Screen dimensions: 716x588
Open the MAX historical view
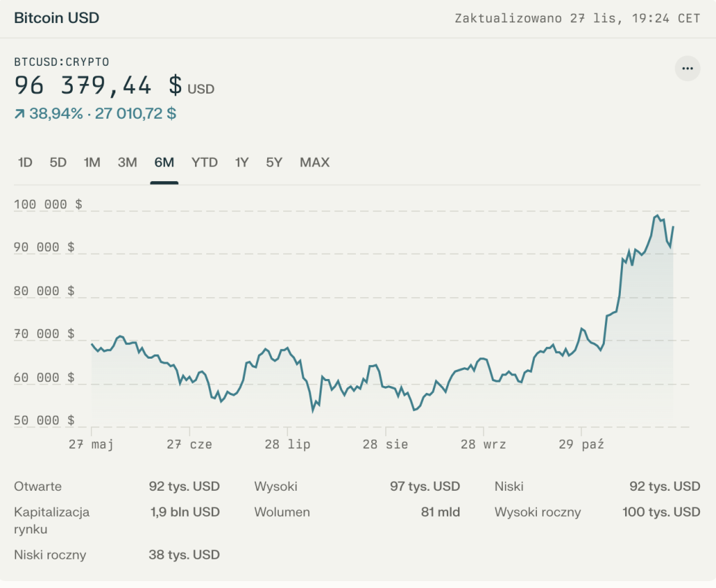(314, 162)
